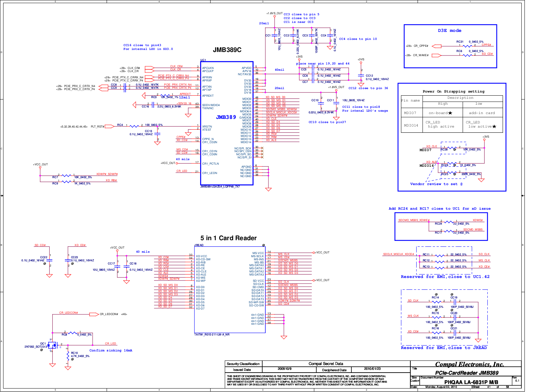Click document number 'PHQAA LA-6831P M/B'
This screenshot has height=392, width=555.
pos(471,382)
